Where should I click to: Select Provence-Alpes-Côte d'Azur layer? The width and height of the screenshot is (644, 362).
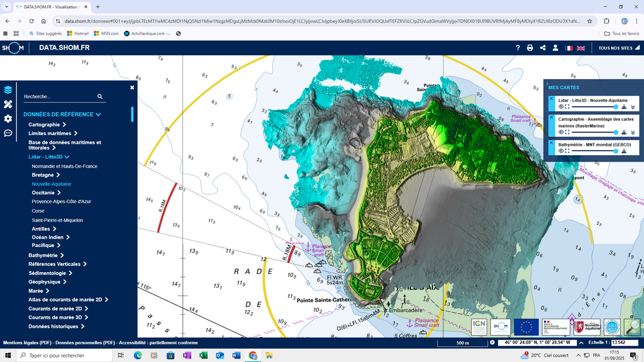pyautogui.click(x=61, y=202)
